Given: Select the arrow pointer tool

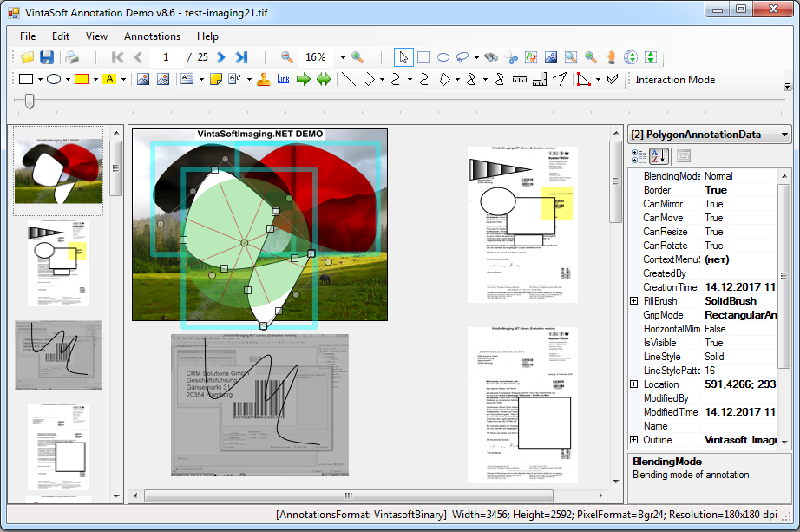Looking at the screenshot, I should tap(403, 57).
